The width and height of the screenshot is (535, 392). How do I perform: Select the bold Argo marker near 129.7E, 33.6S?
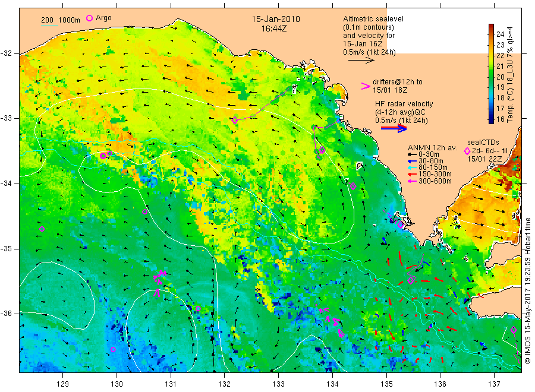pos(103,156)
